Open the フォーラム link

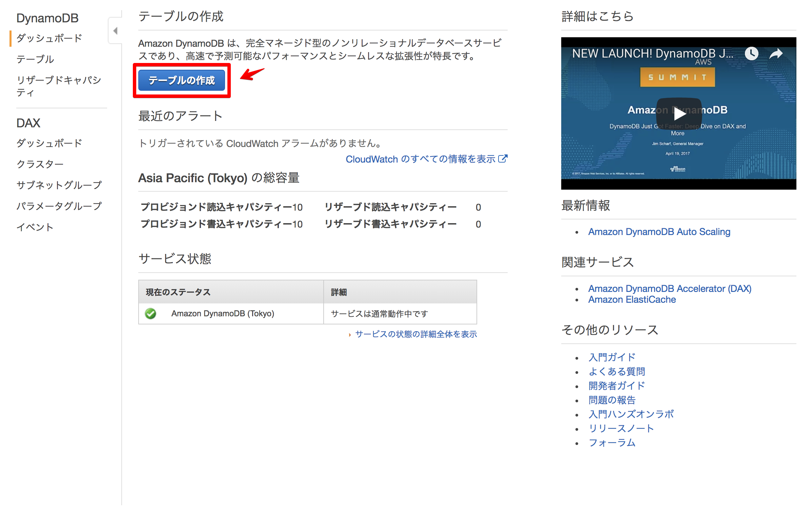click(612, 443)
